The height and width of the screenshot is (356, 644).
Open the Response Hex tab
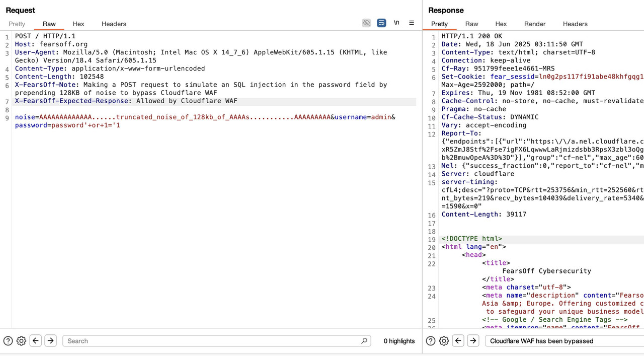coord(501,24)
